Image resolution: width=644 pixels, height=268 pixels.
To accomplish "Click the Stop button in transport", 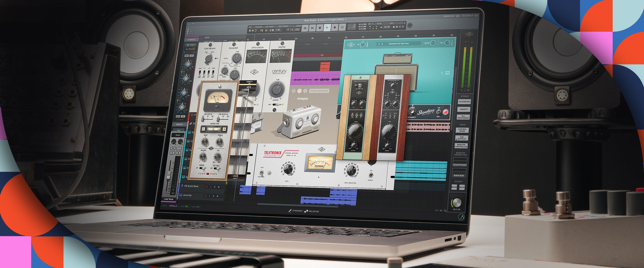I will pos(320,28).
